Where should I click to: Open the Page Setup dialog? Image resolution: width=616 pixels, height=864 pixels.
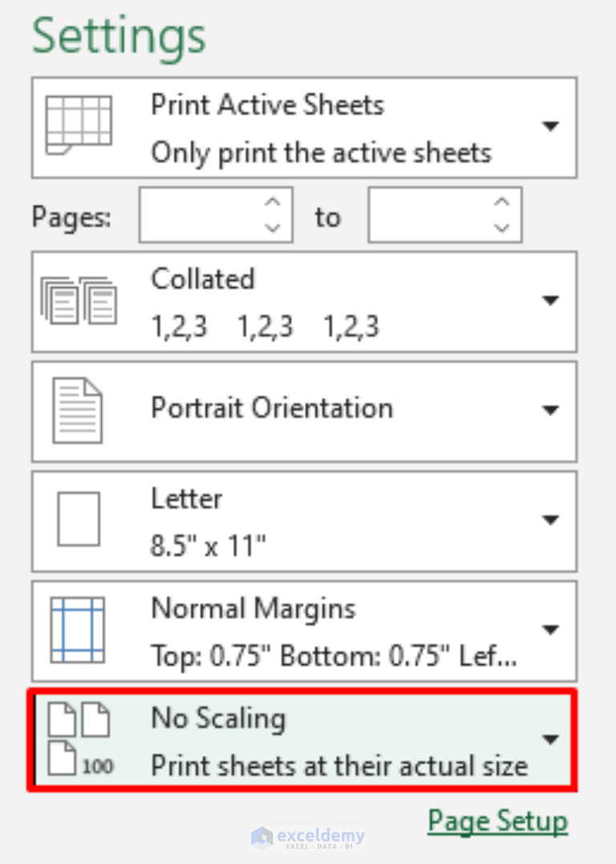point(497,821)
